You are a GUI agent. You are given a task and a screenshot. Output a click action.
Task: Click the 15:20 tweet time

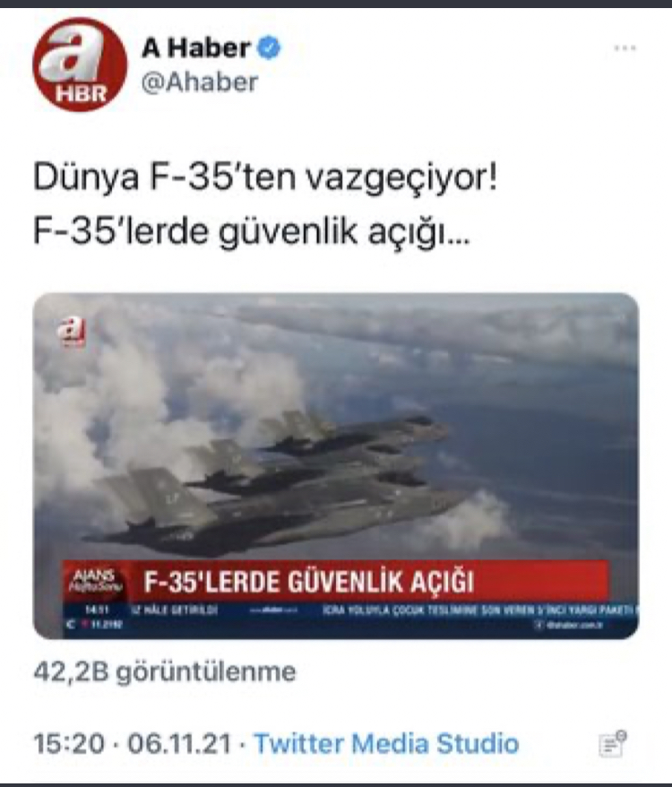[x=69, y=743]
